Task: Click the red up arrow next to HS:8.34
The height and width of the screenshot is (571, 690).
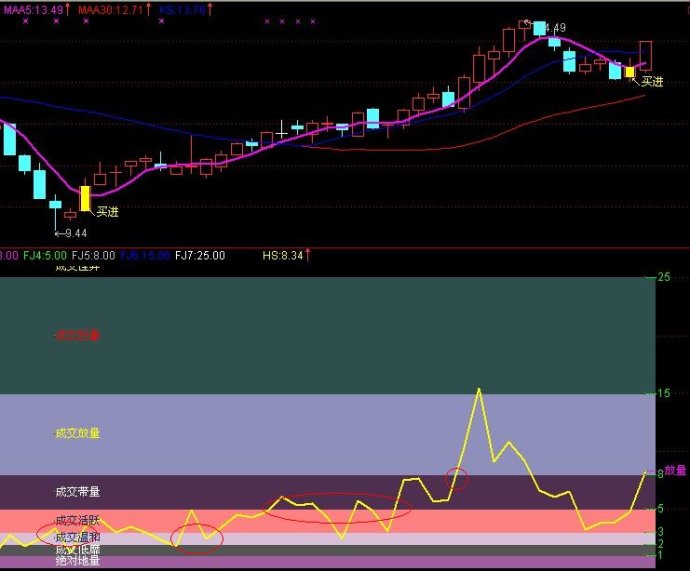Action: coord(307,255)
